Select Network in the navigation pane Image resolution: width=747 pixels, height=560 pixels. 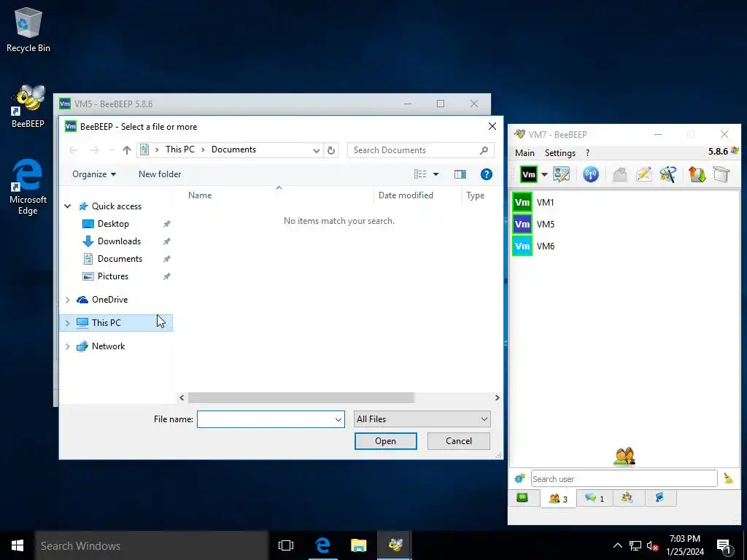point(108,346)
